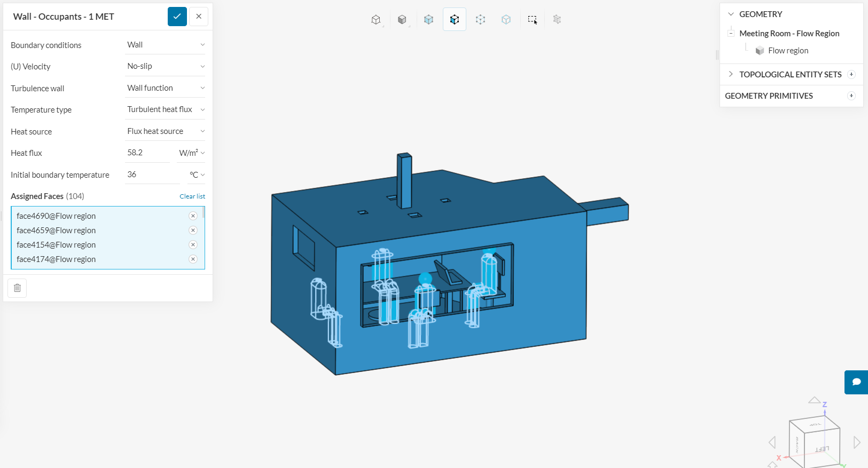Image resolution: width=868 pixels, height=468 pixels.
Task: Select face4174@Flow region in assigned faces
Action: click(56, 259)
